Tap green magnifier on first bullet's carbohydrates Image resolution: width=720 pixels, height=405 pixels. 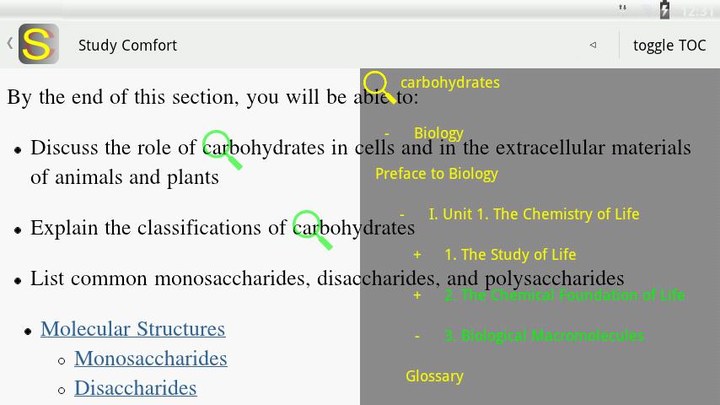pyautogui.click(x=222, y=149)
